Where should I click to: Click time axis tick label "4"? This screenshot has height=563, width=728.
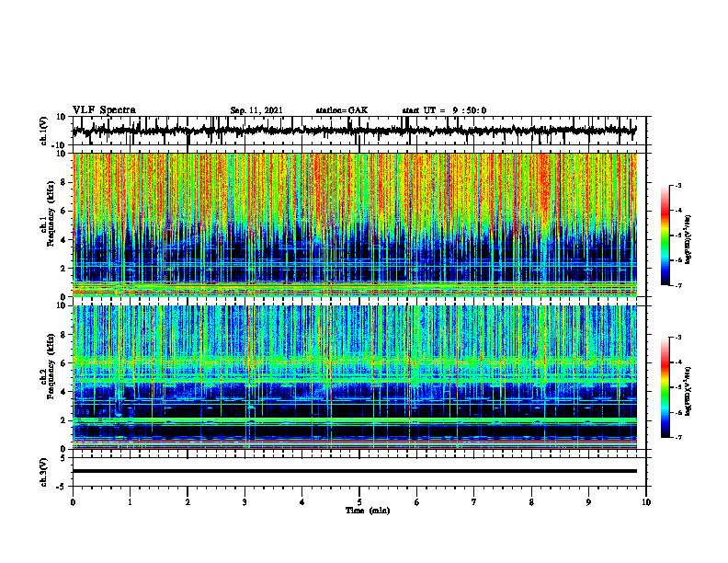point(302,502)
